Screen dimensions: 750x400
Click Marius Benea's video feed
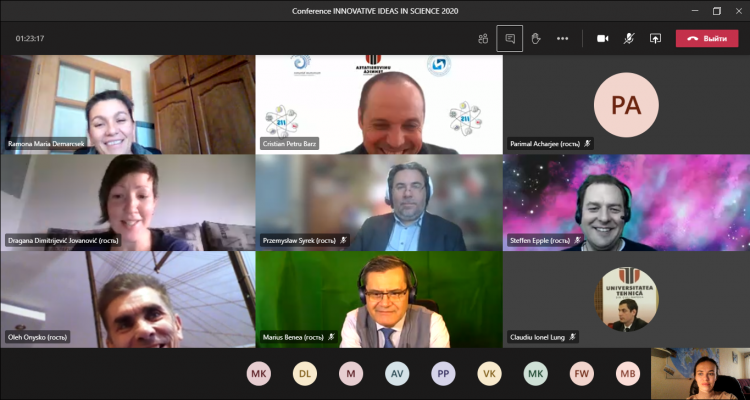(377, 299)
